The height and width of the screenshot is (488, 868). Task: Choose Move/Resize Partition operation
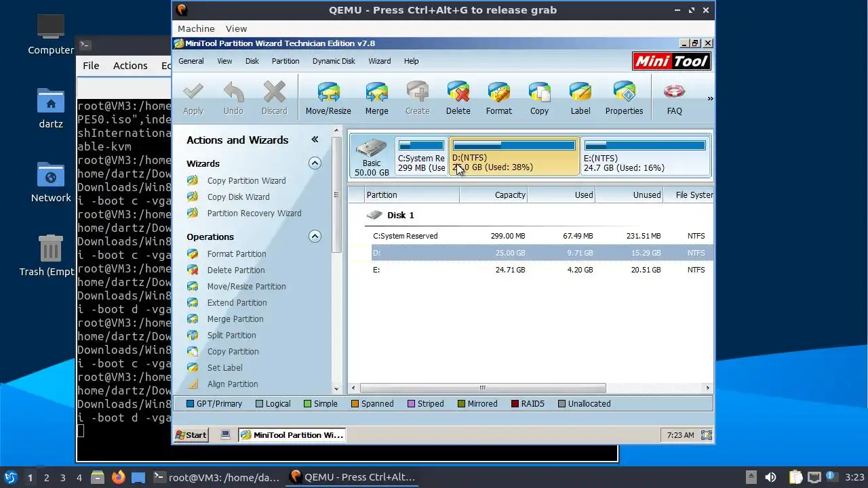pyautogui.click(x=246, y=287)
